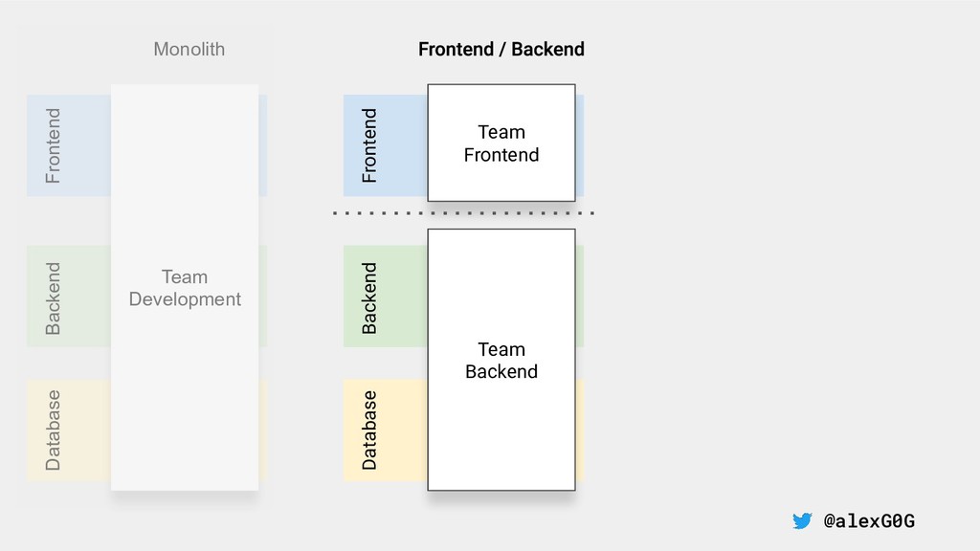The height and width of the screenshot is (551, 980).
Task: Select the Monolith heading
Action: click(189, 49)
